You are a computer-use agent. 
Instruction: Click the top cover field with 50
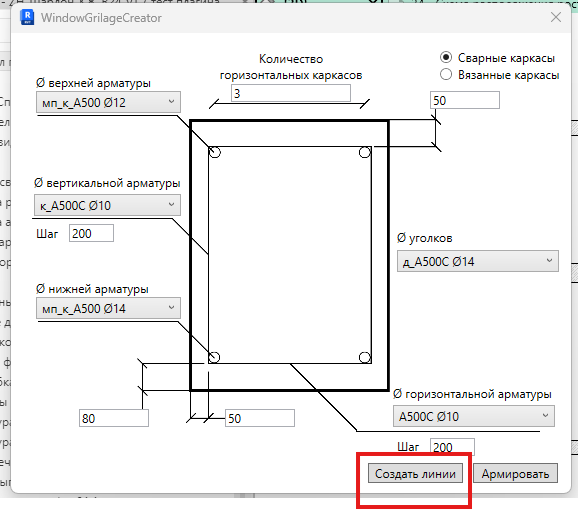(x=465, y=100)
